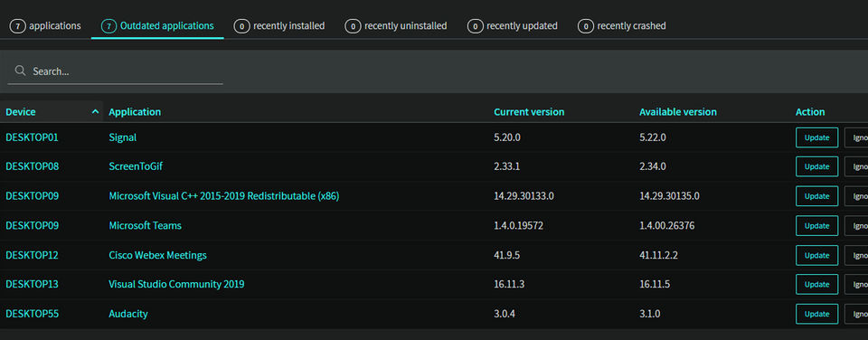Open the recently uninstalled tab
The height and width of the screenshot is (340, 868).
tap(396, 26)
